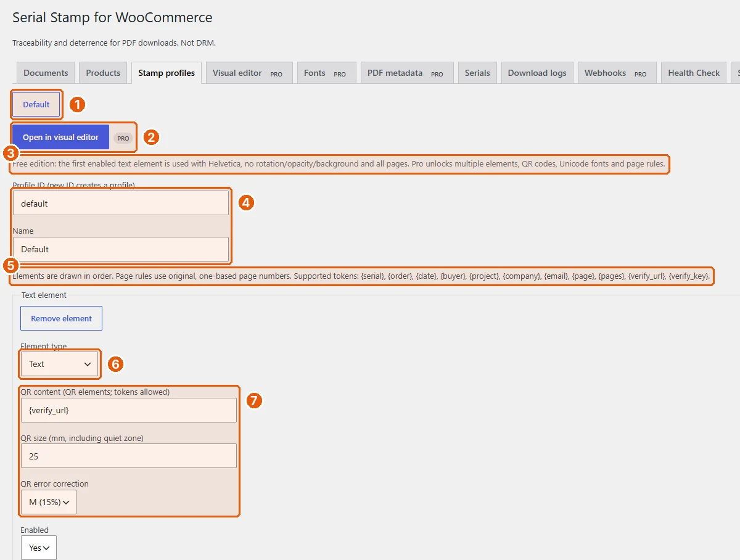
Task: Click the 'Free edition' notice text
Action: click(339, 164)
